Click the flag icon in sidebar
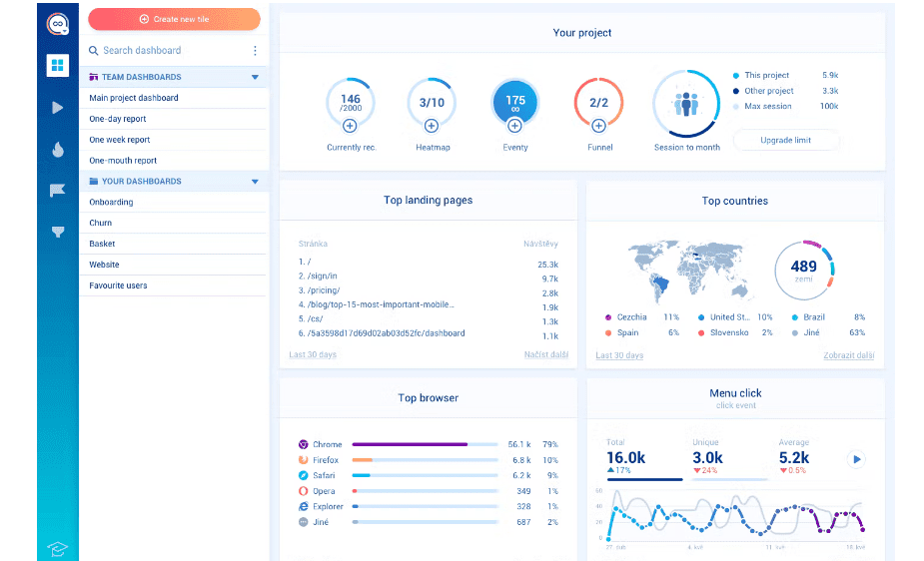This screenshot has height=561, width=924. click(x=58, y=191)
